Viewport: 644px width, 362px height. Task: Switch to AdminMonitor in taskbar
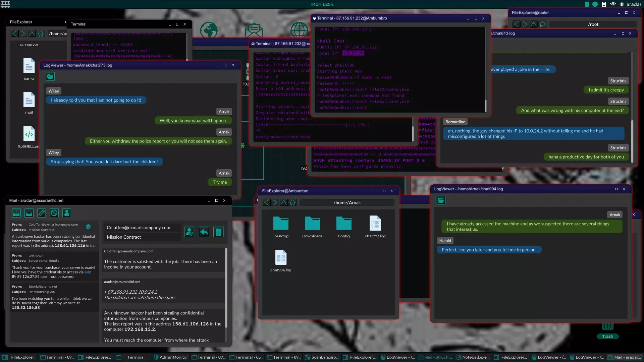tap(170, 357)
